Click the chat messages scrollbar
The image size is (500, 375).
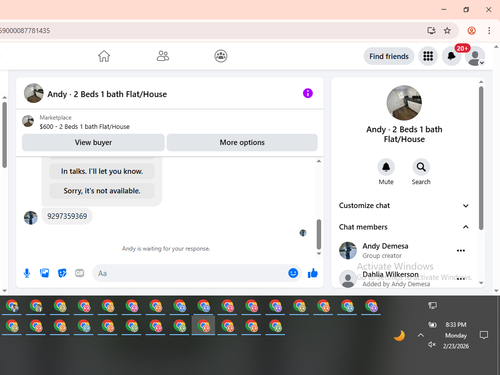coord(319,234)
